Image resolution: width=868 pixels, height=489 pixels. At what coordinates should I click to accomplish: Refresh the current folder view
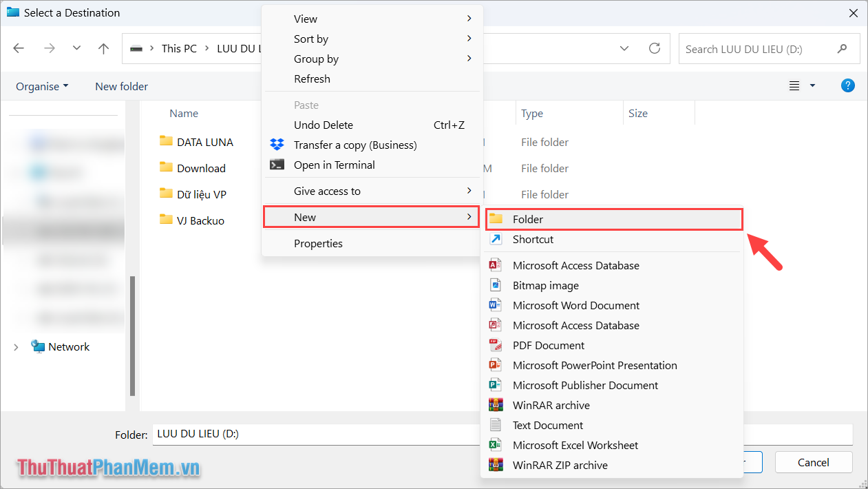click(655, 48)
